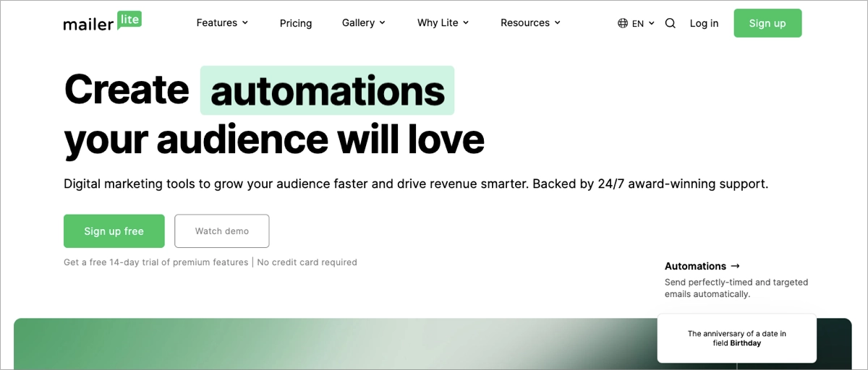Click the arrow beside Automations heading
The width and height of the screenshot is (868, 370).
tap(736, 266)
